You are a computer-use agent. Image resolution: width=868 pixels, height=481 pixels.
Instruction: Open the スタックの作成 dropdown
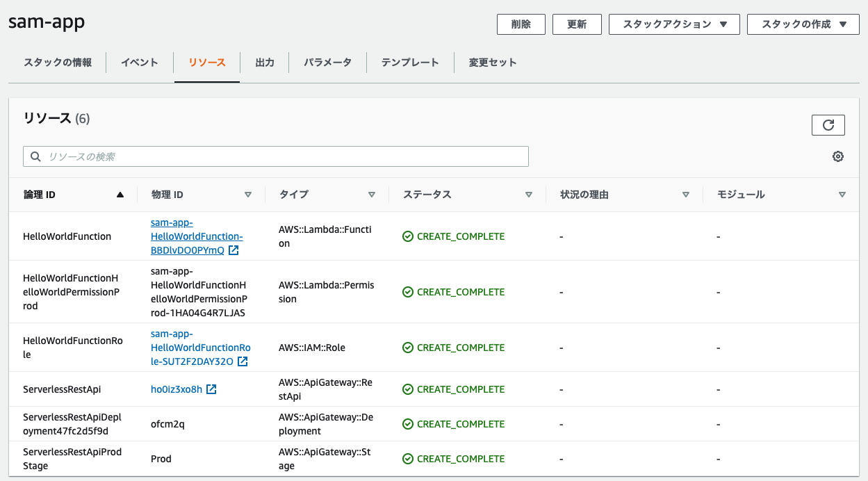point(803,24)
